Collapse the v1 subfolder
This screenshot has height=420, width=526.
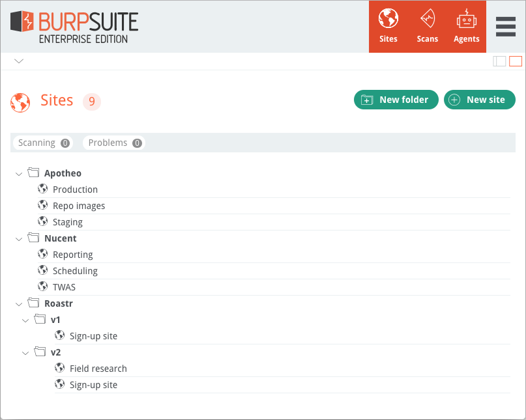(25, 320)
